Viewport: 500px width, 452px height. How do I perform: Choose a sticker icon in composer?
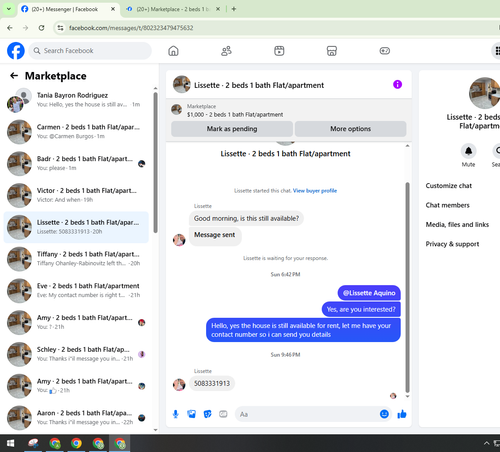point(207,414)
